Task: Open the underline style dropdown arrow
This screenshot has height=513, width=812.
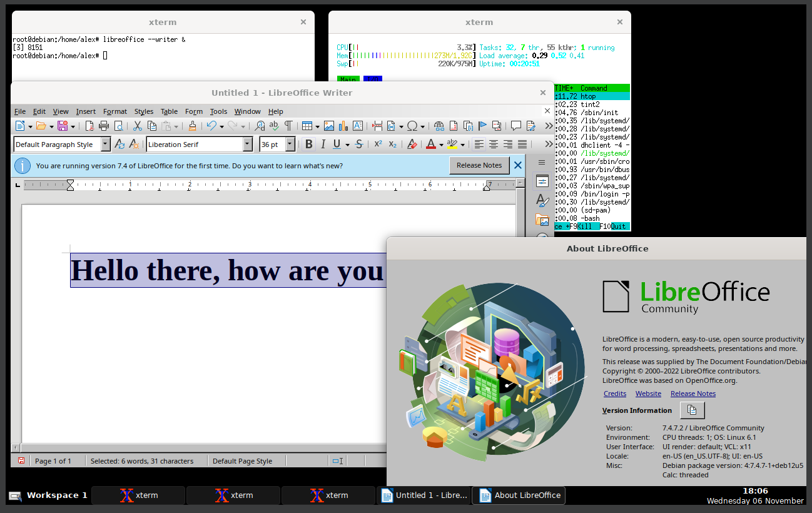Action: pos(348,144)
